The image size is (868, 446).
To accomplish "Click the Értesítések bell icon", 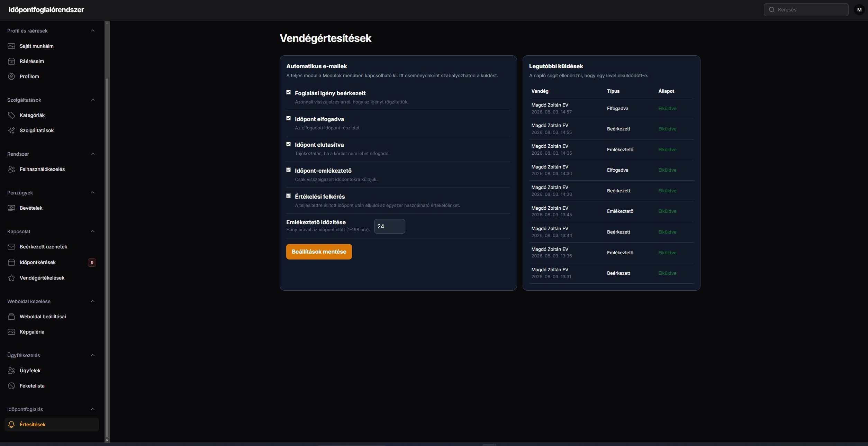I will (11, 425).
